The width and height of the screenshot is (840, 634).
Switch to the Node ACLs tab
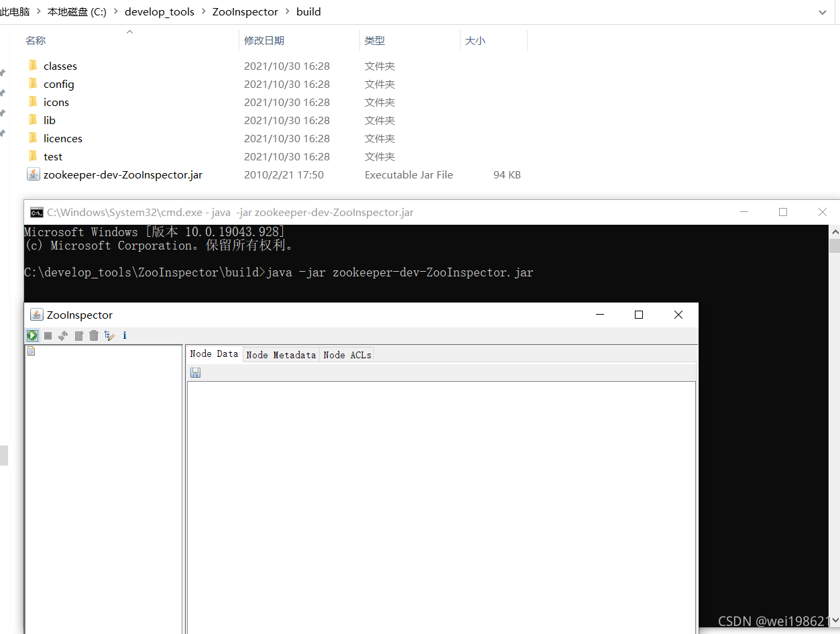pos(347,355)
